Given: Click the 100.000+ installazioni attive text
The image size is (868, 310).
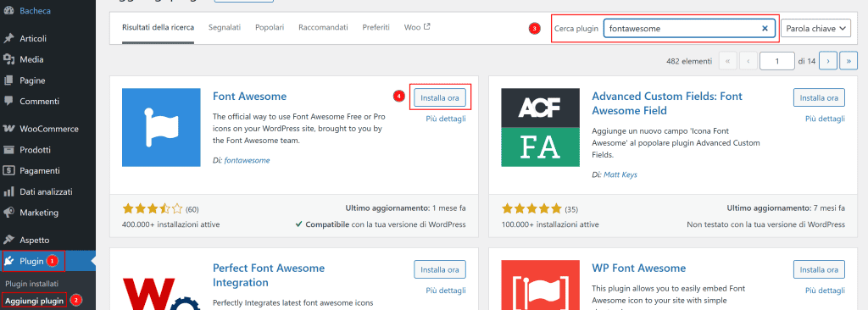Looking at the screenshot, I should click(x=549, y=224).
